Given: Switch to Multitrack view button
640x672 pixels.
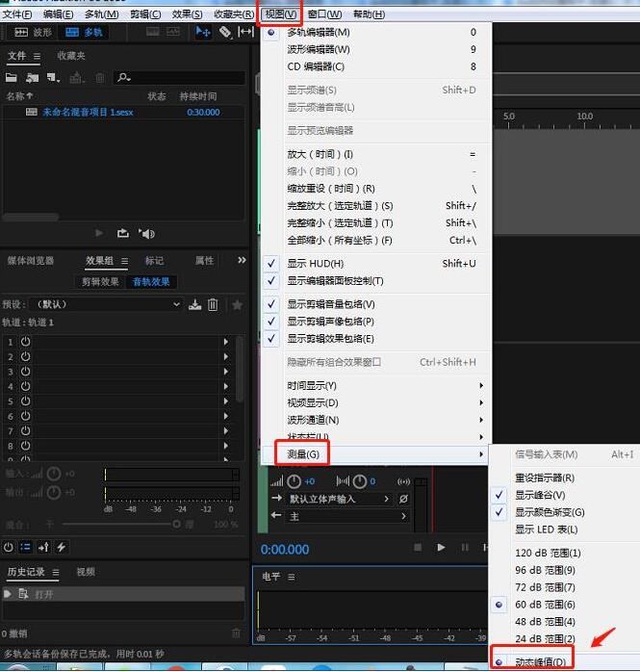Looking at the screenshot, I should tap(84, 33).
